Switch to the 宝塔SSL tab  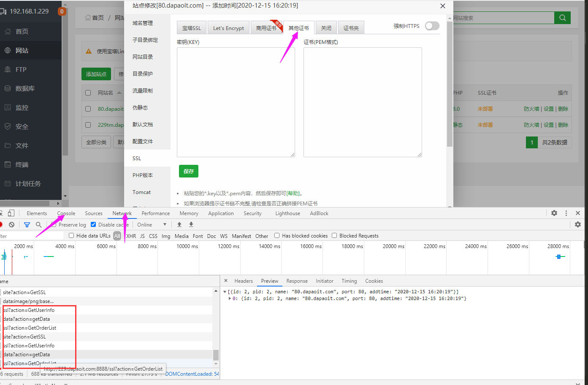[x=192, y=28]
